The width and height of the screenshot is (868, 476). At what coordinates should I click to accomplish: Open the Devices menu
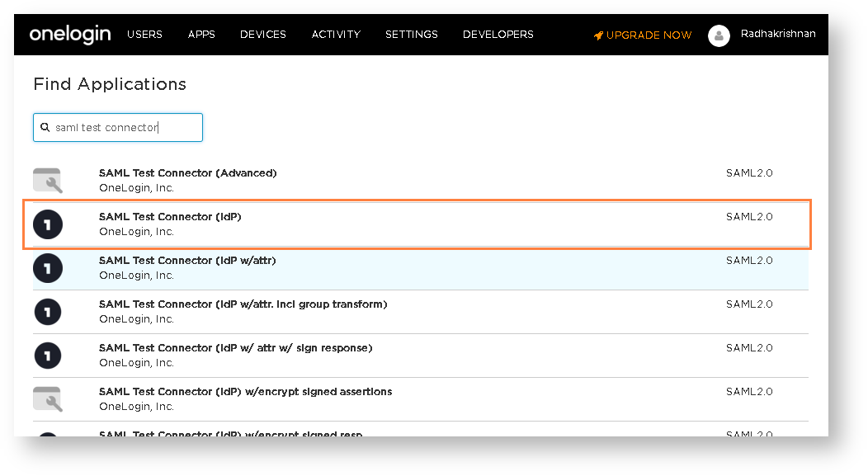pyautogui.click(x=263, y=35)
